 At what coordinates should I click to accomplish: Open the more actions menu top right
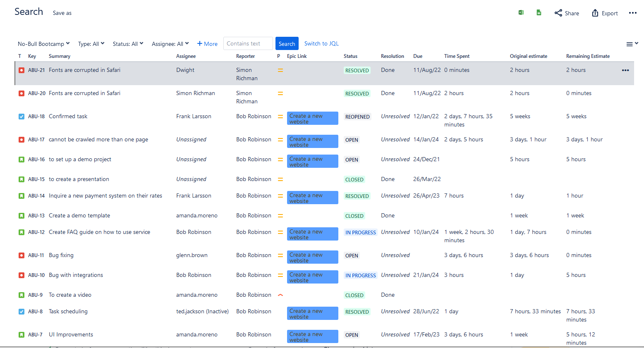(633, 13)
